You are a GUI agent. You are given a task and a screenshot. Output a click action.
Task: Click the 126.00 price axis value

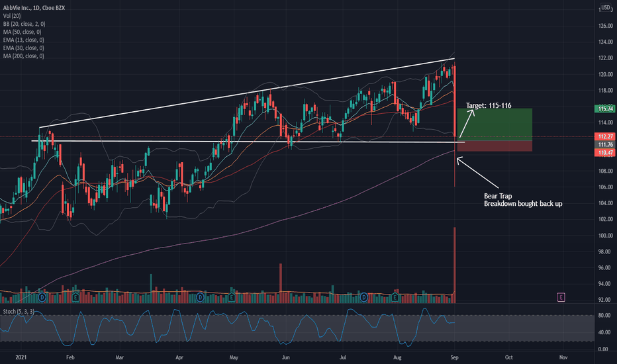(x=605, y=26)
